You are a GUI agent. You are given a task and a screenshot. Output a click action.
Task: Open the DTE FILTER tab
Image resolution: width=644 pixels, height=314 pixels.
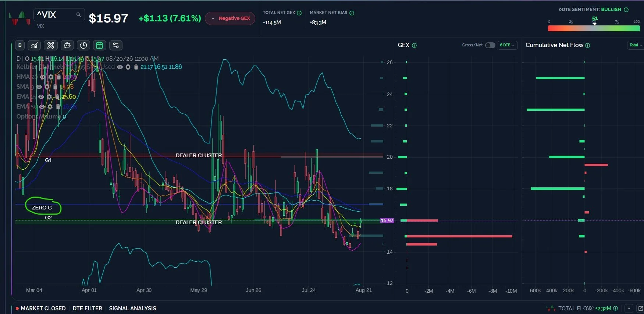tap(88, 308)
